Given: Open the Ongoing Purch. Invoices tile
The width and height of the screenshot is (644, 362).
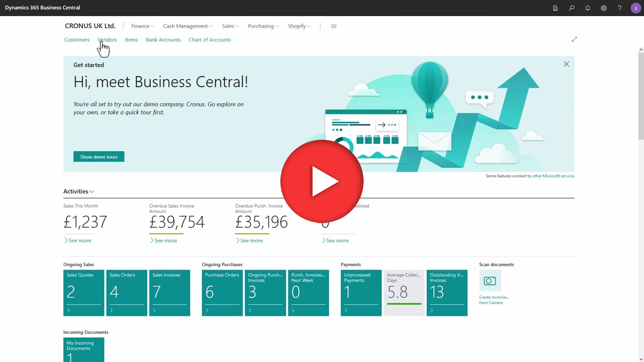Looking at the screenshot, I should 266,293.
